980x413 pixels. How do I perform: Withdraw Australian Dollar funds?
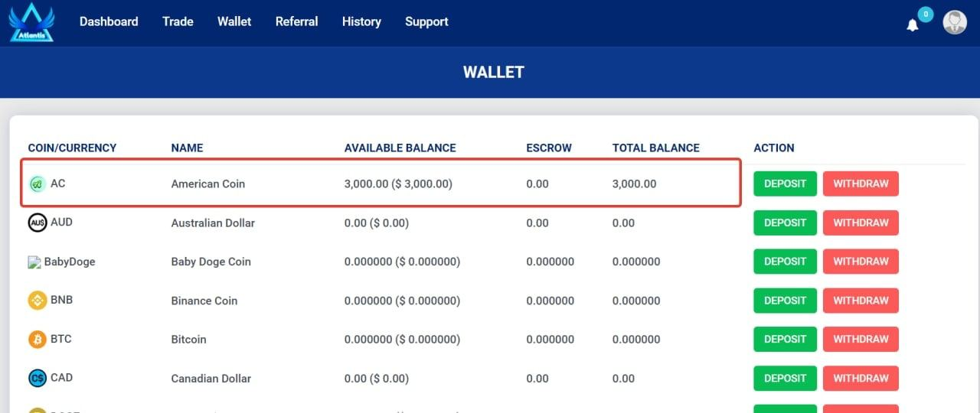pyautogui.click(x=861, y=223)
